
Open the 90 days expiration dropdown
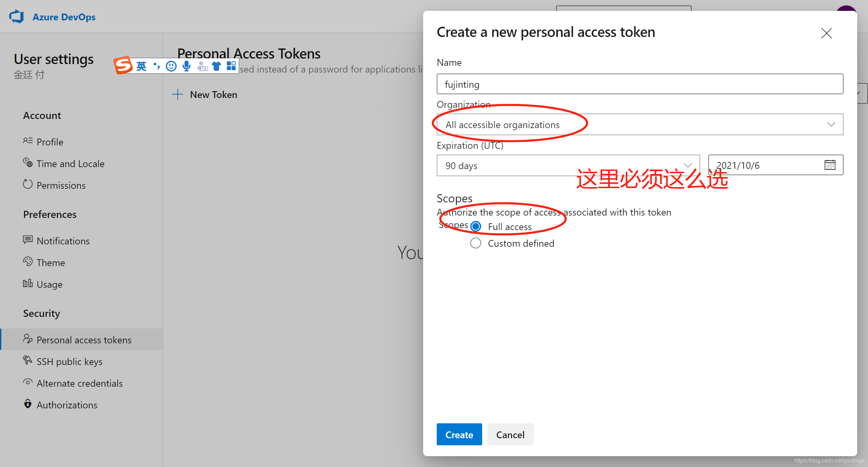pyautogui.click(x=568, y=165)
